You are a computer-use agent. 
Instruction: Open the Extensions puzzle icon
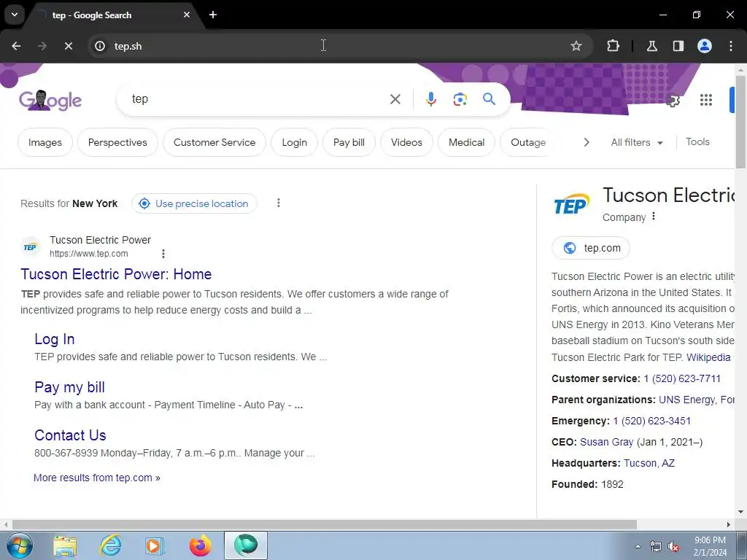coord(613,46)
